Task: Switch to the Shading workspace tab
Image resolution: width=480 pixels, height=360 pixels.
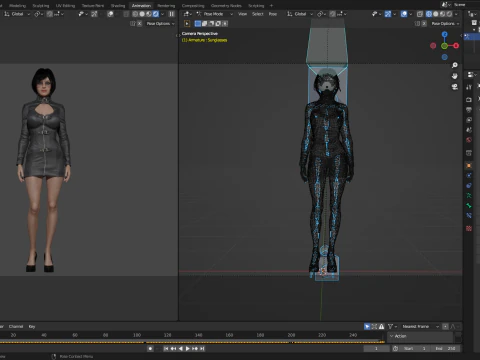Action: pos(118,6)
